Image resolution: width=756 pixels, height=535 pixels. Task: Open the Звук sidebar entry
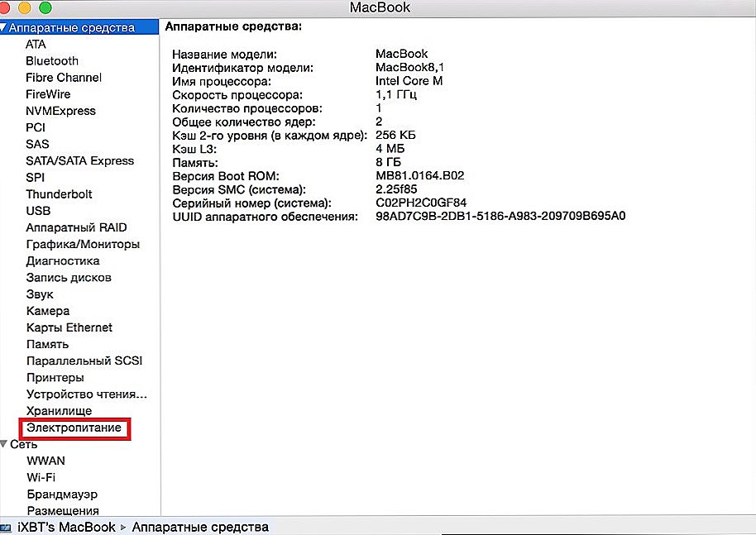pyautogui.click(x=40, y=294)
